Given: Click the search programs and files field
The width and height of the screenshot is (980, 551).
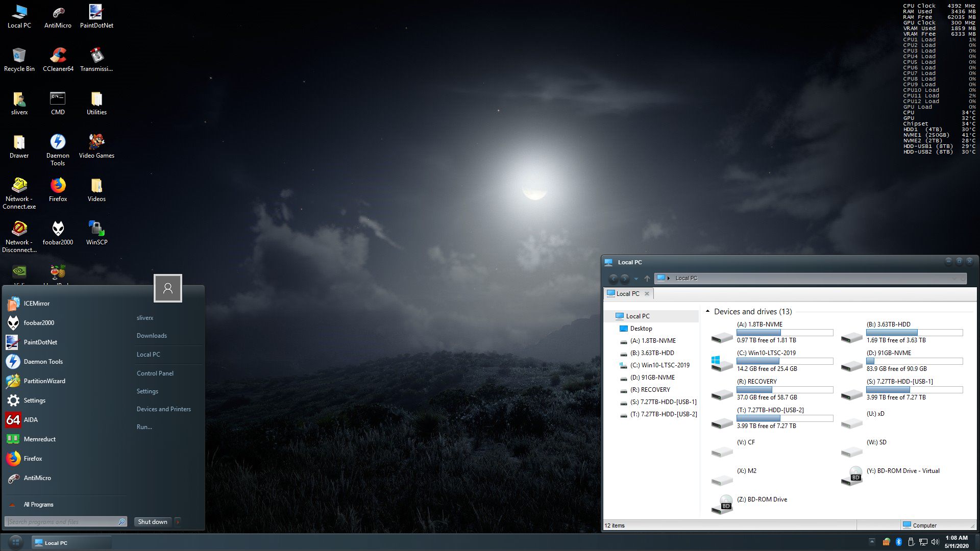Looking at the screenshot, I should point(61,522).
